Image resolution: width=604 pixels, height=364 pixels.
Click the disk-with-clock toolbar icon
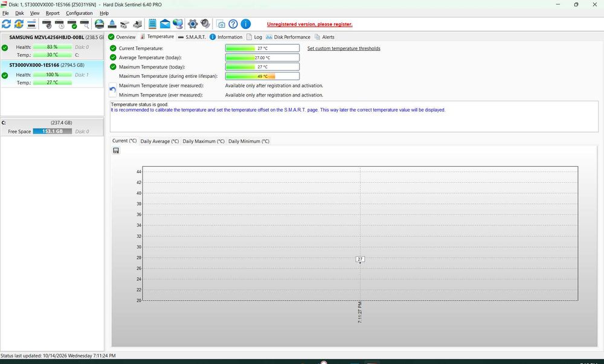coord(60,24)
